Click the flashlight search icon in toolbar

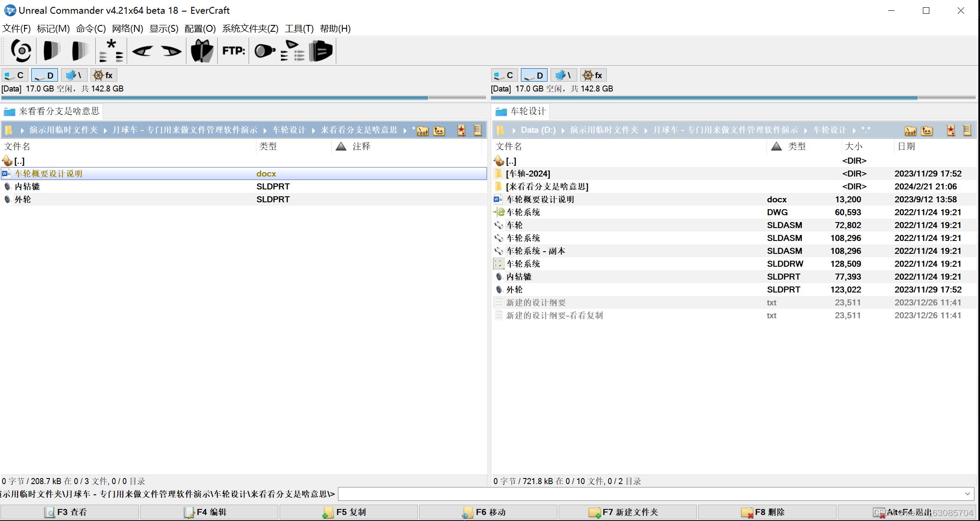[265, 51]
